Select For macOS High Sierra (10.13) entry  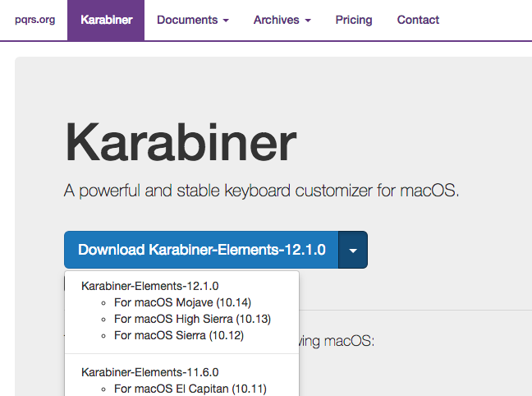click(192, 319)
